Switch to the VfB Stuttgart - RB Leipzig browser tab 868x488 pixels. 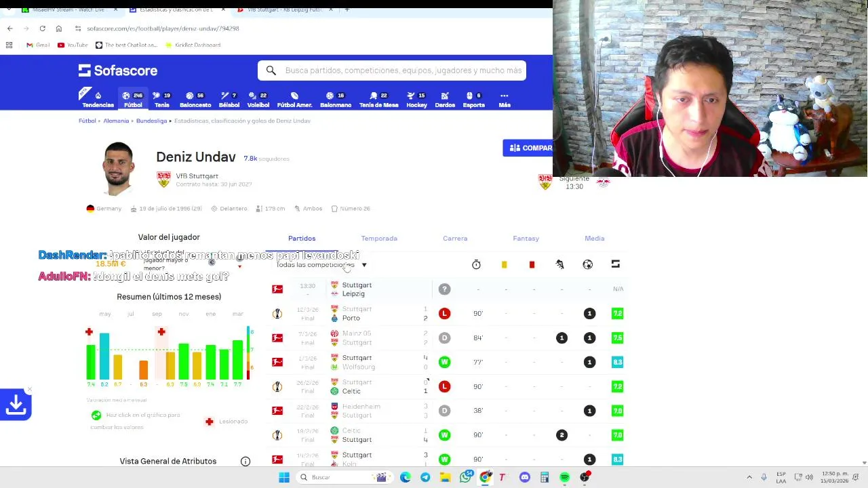(x=285, y=9)
